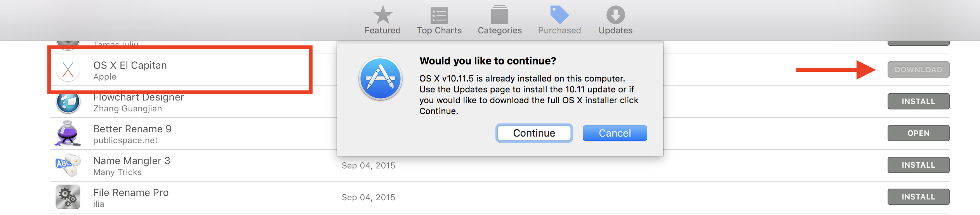Install Name Mangler 3
This screenshot has height=215, width=980.
[918, 165]
